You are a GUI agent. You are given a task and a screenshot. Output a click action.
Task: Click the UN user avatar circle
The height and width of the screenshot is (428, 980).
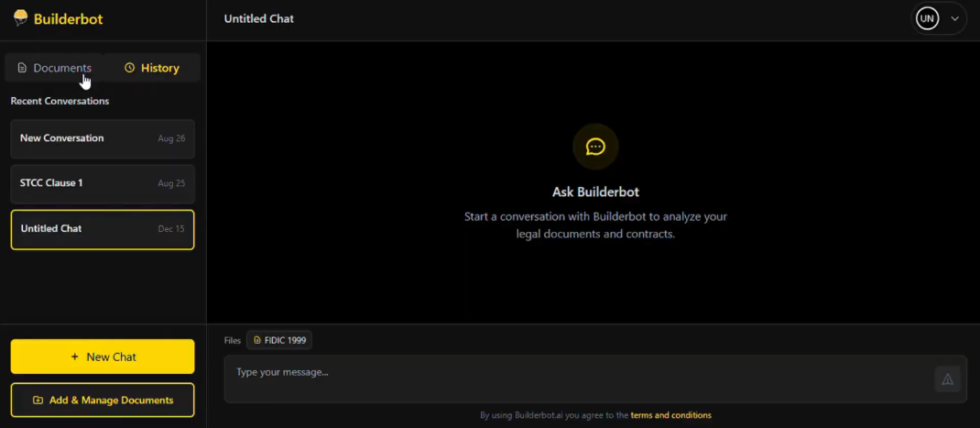click(x=927, y=18)
